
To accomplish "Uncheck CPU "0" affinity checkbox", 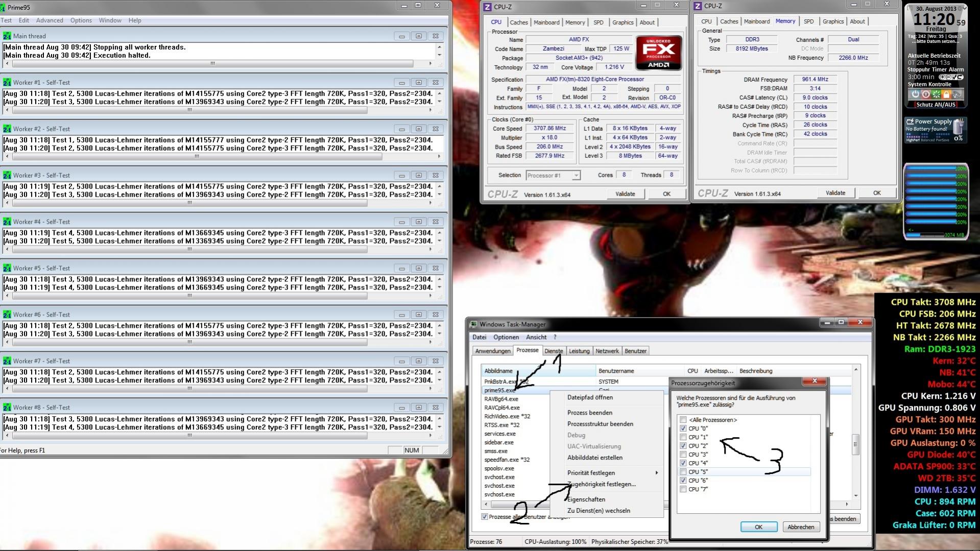I will coord(683,428).
